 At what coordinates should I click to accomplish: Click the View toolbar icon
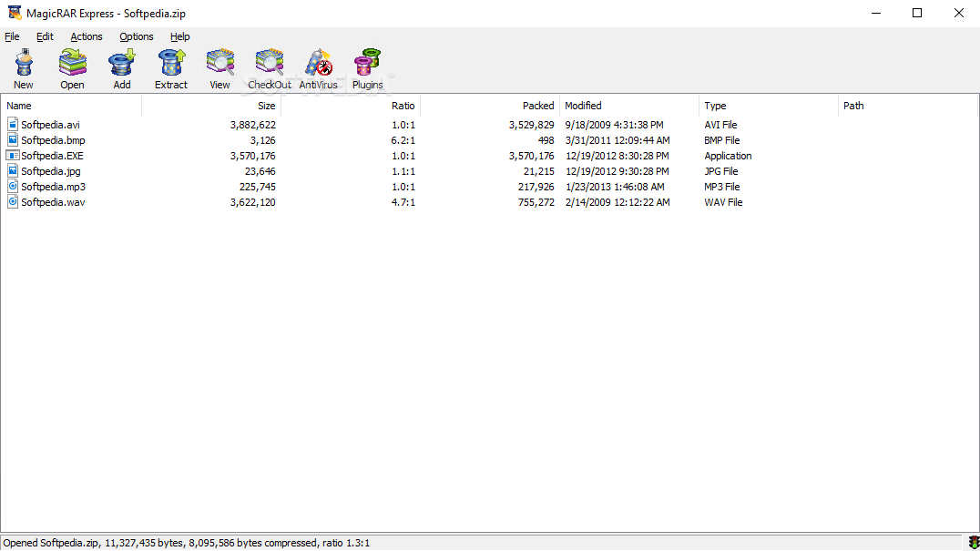tap(220, 63)
